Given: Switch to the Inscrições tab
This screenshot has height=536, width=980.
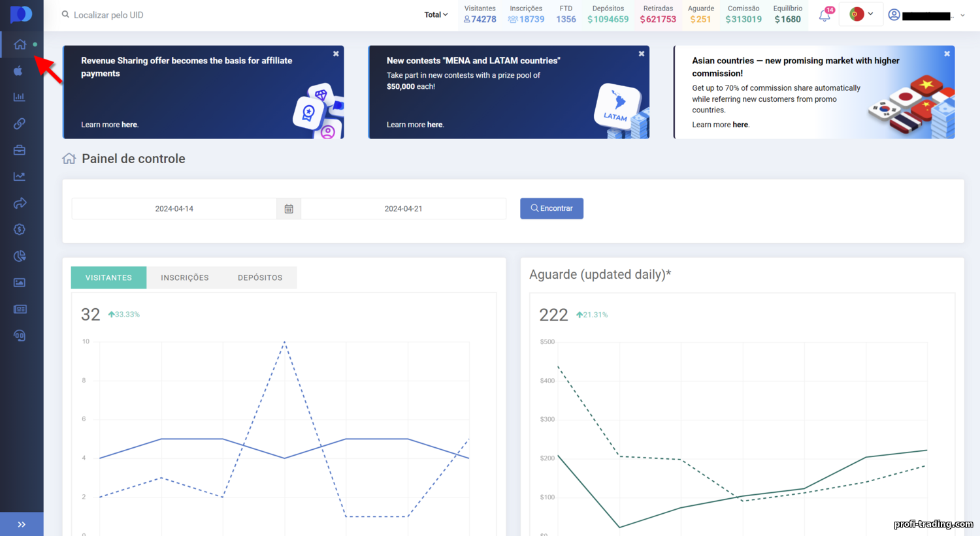Looking at the screenshot, I should tap(185, 277).
